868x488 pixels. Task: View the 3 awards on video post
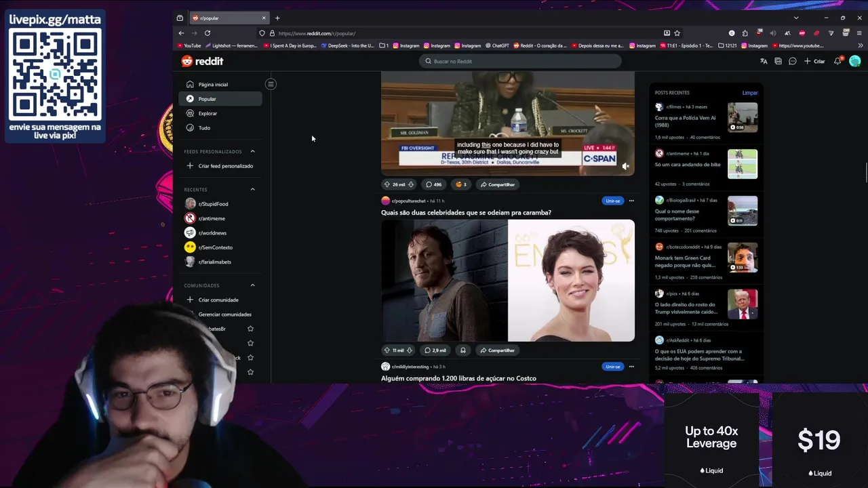click(461, 184)
